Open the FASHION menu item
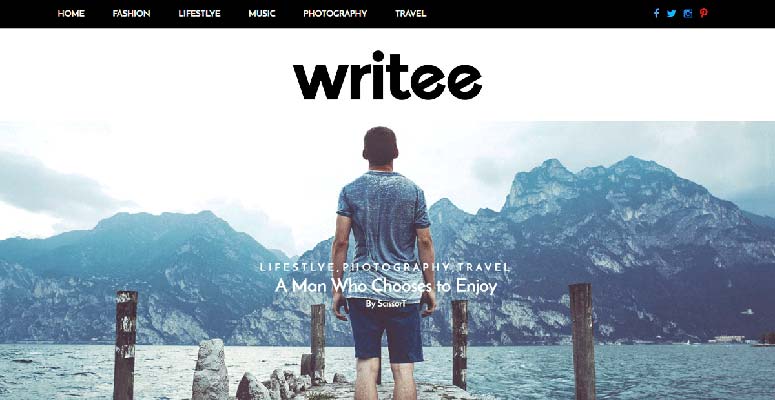Image resolution: width=775 pixels, height=400 pixels. point(131,14)
